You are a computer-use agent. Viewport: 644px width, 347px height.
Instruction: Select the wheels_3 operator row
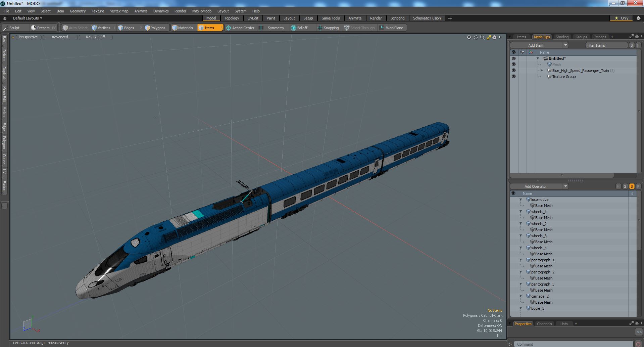(573, 236)
